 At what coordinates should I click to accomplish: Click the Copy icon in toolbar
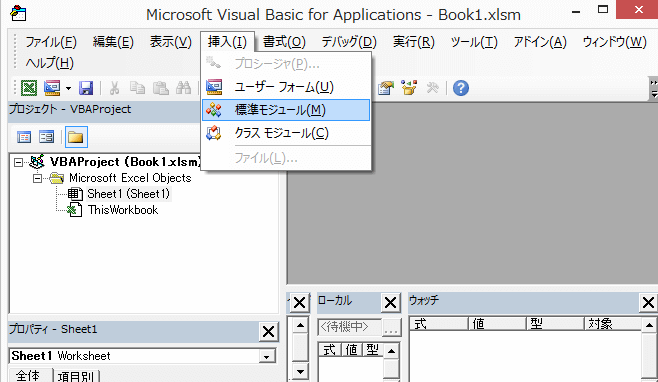[x=137, y=88]
